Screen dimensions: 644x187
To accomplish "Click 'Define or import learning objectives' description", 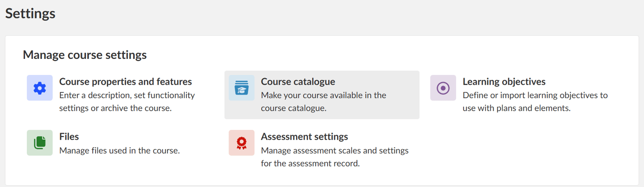I will coord(535,95).
